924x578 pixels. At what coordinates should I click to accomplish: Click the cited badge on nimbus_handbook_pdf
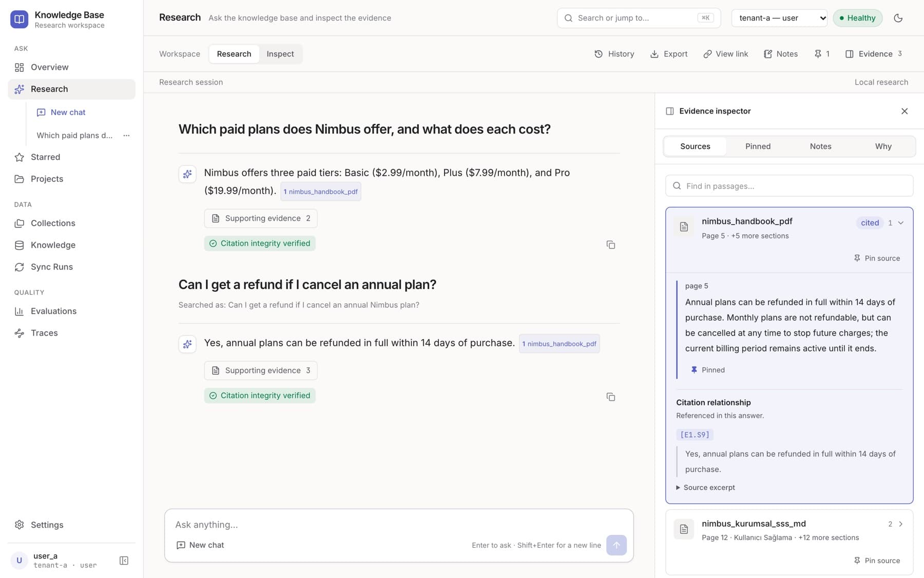point(870,223)
